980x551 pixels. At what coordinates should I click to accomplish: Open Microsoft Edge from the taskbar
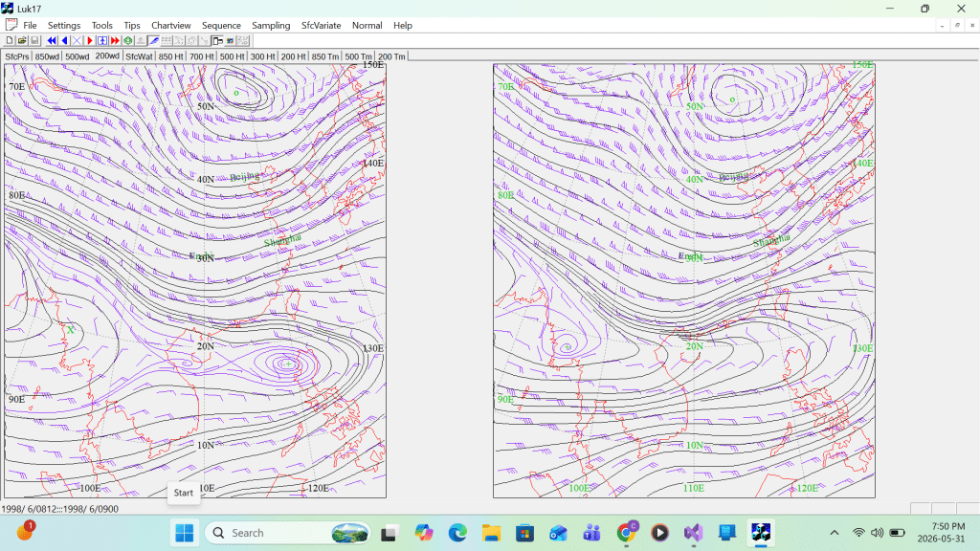(457, 533)
